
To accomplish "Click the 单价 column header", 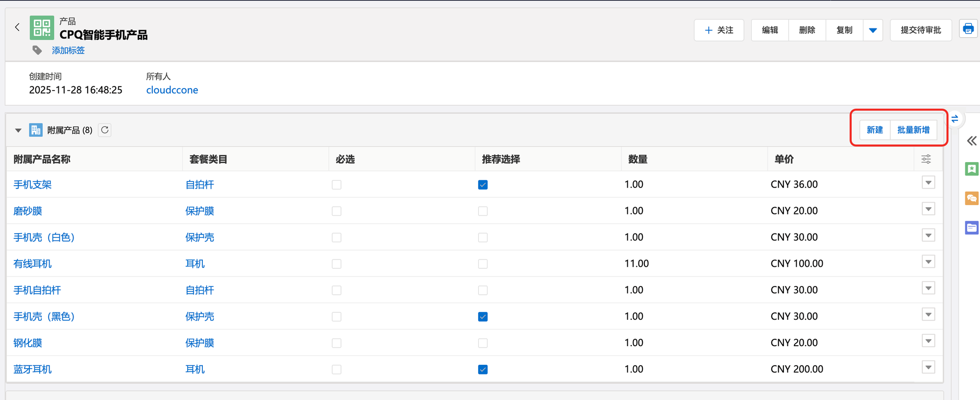I will [x=784, y=160].
